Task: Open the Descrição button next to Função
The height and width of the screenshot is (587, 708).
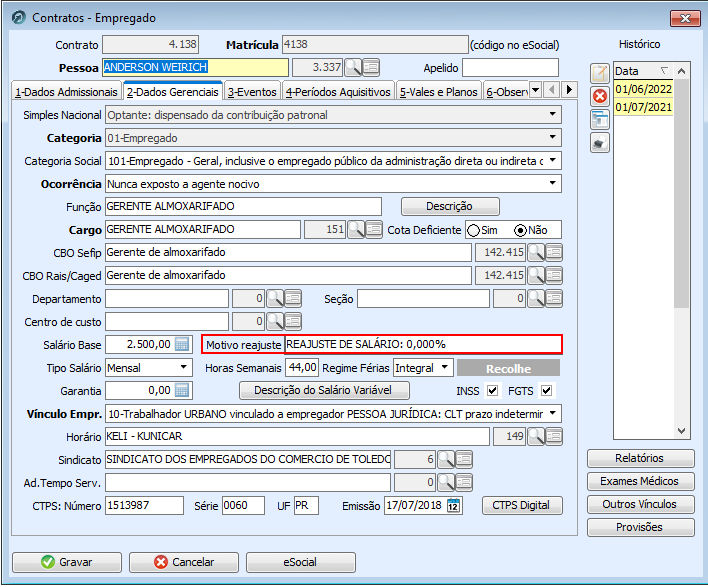Action: coord(450,206)
